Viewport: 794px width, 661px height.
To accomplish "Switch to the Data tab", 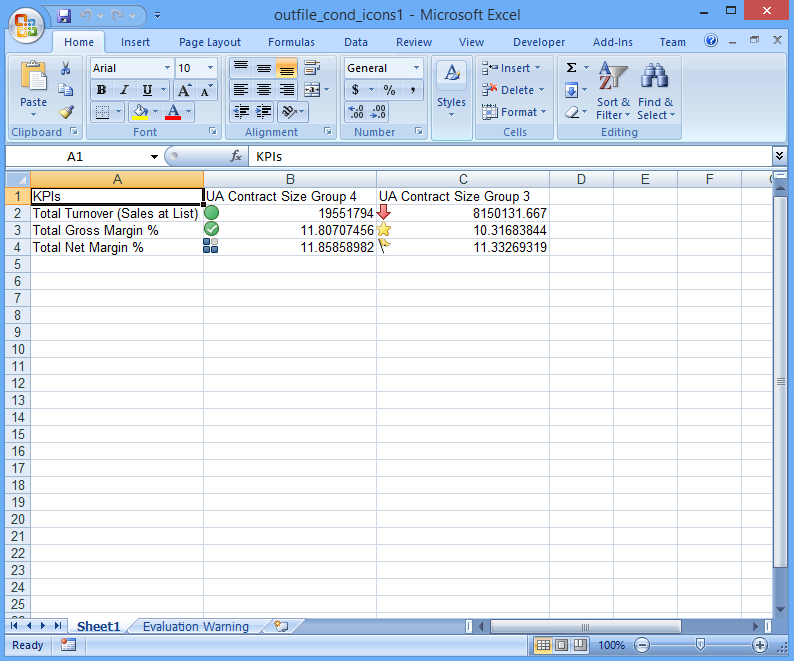I will tap(356, 42).
